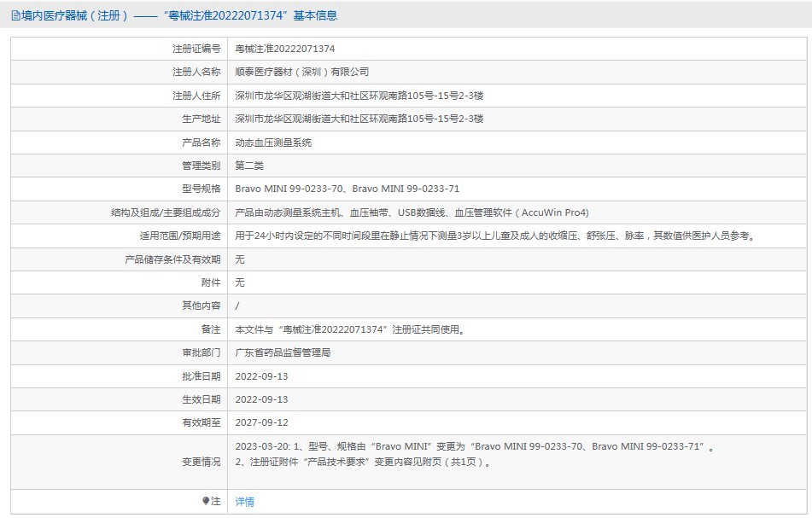The height and width of the screenshot is (518, 812).
Task: Click the 结构及组成/主要组成成分 label
Action: click(x=166, y=212)
